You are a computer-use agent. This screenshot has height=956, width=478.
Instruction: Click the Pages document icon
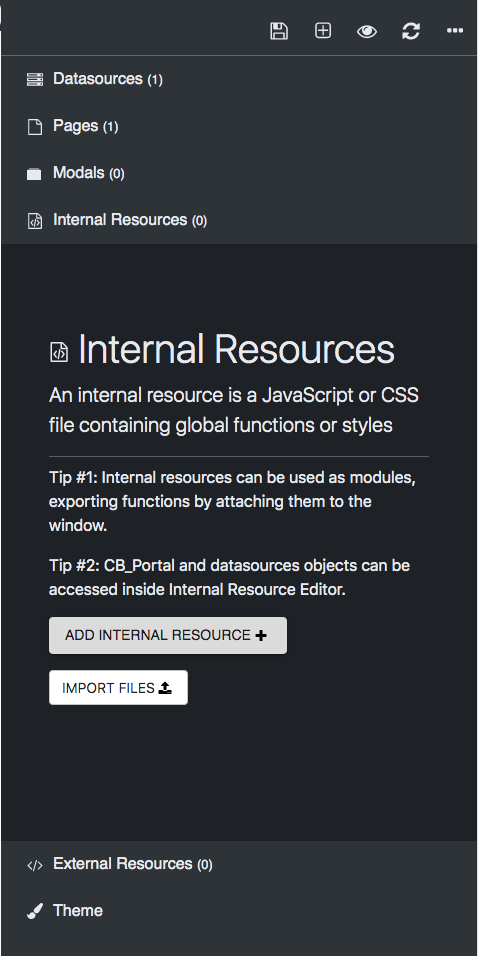coord(35,127)
